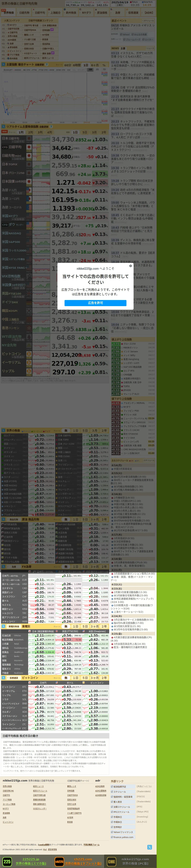Click the mini chart thumbnail for 米国 NASDAQ
Viewport: 191px width, 868px height.
(x=42, y=234)
